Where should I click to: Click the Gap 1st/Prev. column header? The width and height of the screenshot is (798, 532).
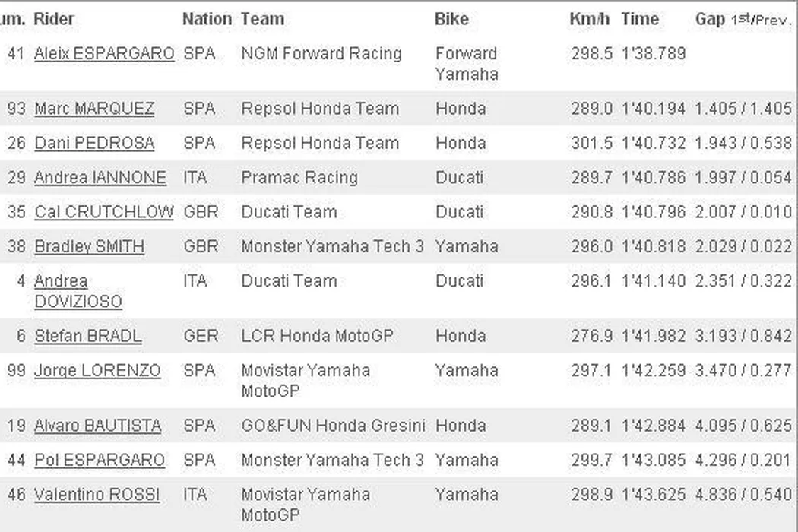tap(743, 19)
